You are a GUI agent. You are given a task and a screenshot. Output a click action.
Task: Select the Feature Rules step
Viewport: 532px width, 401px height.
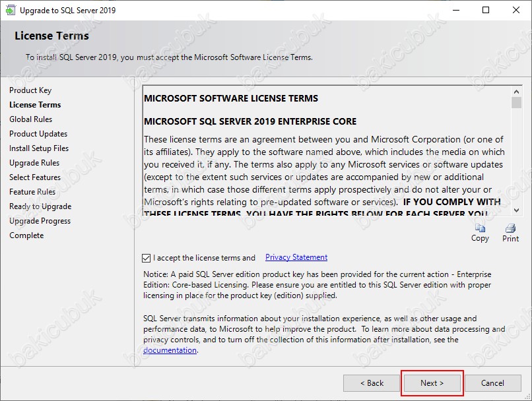pyautogui.click(x=32, y=192)
